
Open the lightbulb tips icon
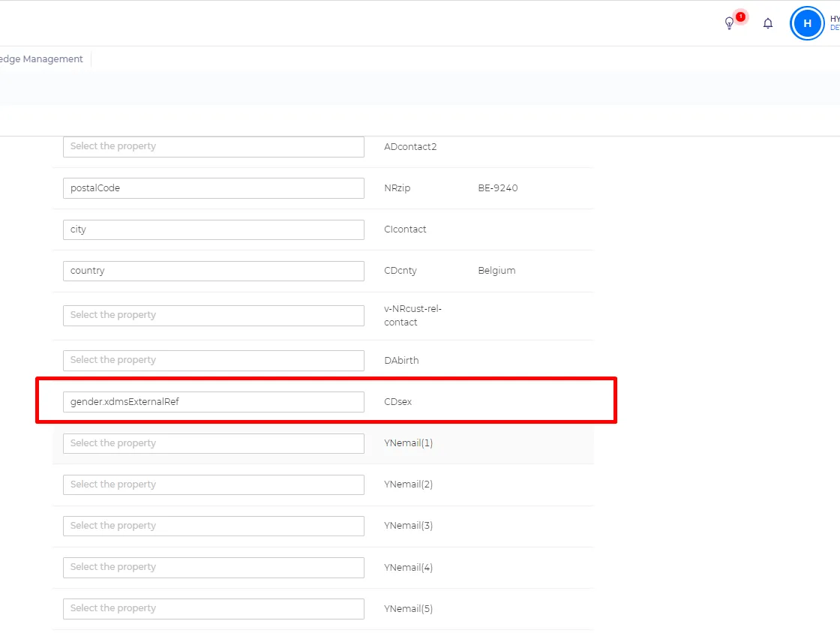[x=729, y=23]
